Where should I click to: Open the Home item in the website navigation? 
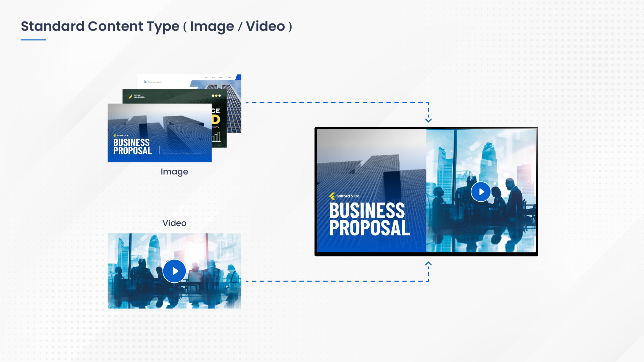(206, 77)
